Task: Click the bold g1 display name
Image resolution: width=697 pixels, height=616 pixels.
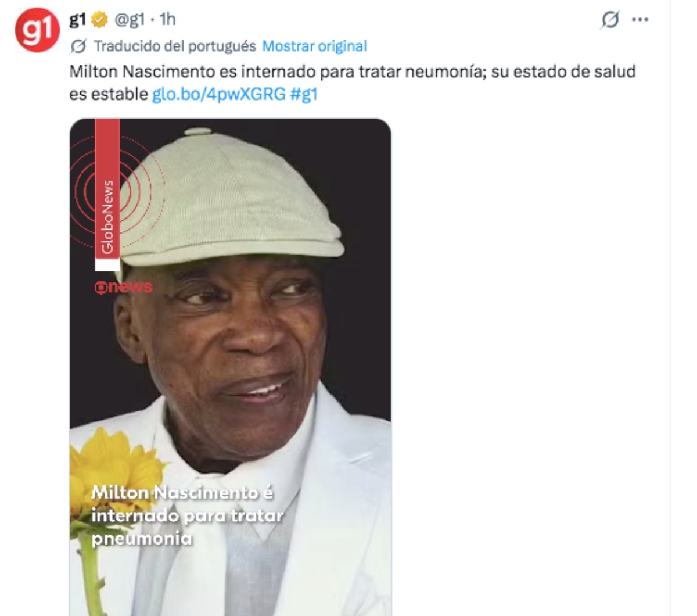Action: pos(78,20)
